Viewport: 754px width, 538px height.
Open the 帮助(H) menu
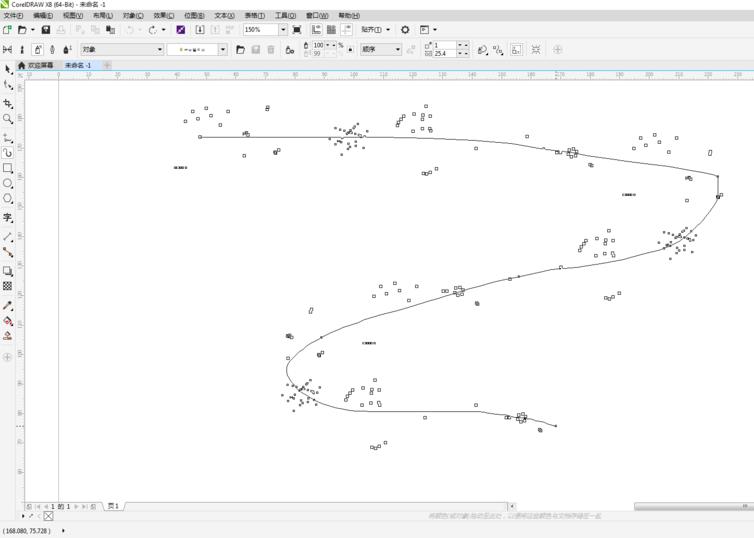click(x=349, y=15)
